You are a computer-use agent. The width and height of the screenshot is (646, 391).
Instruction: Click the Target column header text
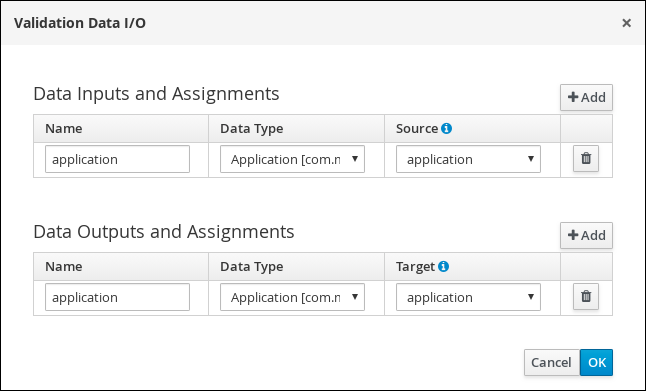(x=415, y=267)
